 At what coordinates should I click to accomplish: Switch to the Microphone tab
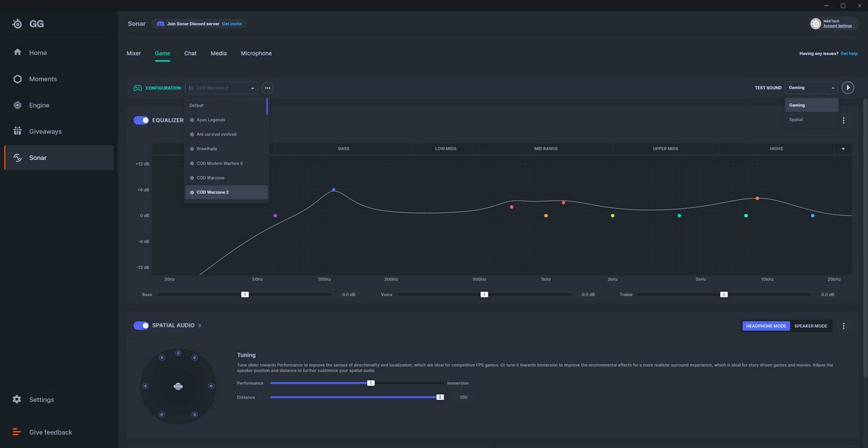pyautogui.click(x=256, y=54)
